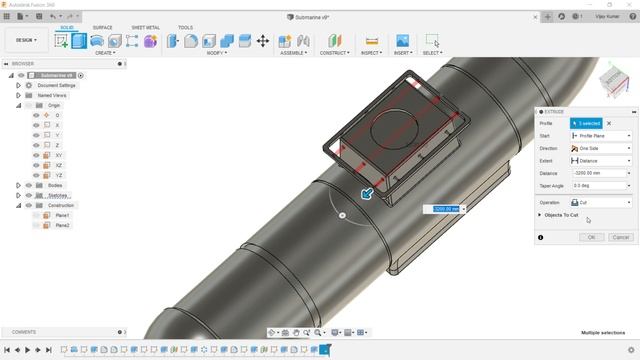Select the Create Sketch tool
This screenshot has width=640, height=360.
coord(61,41)
